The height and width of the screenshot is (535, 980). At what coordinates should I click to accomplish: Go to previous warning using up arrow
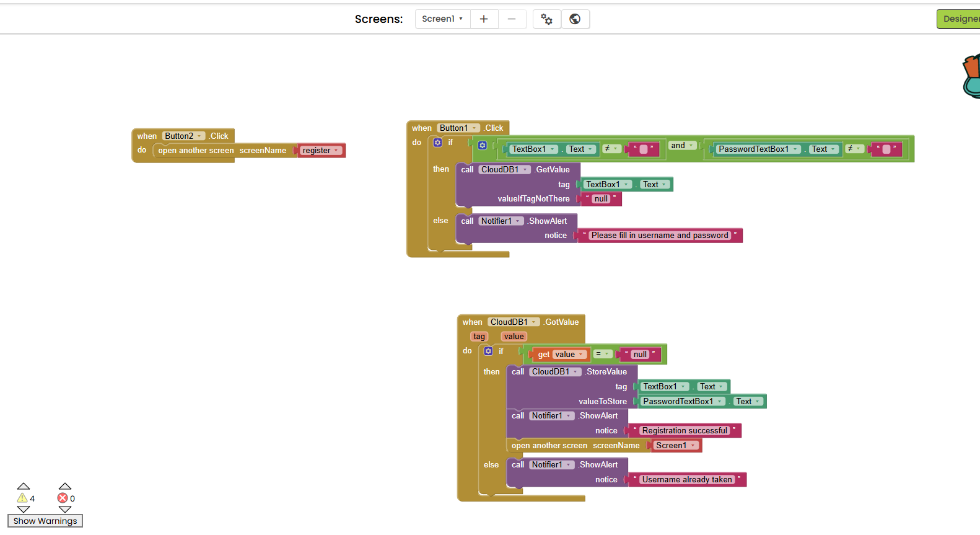[24, 487]
